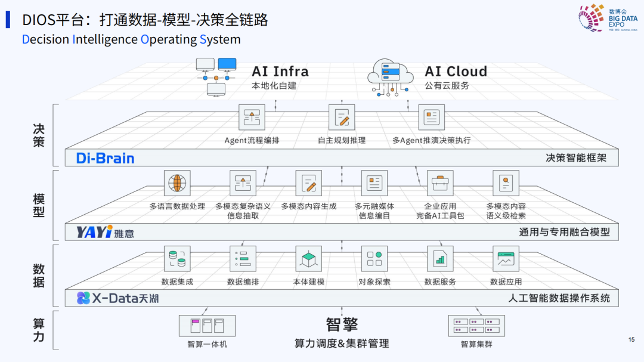This screenshot has width=644, height=362.
Task: Click the 数据服务 chart icon
Action: click(x=440, y=259)
